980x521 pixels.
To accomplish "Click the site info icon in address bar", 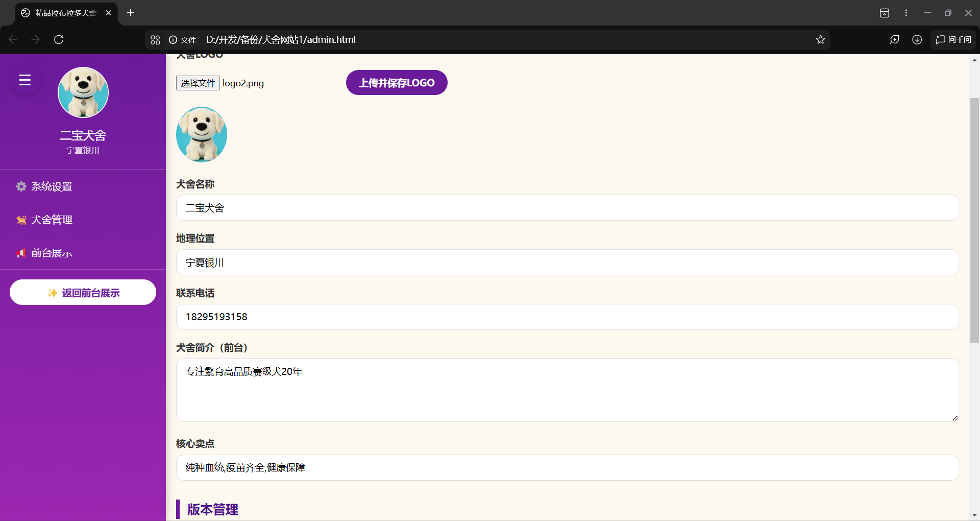I will (173, 40).
